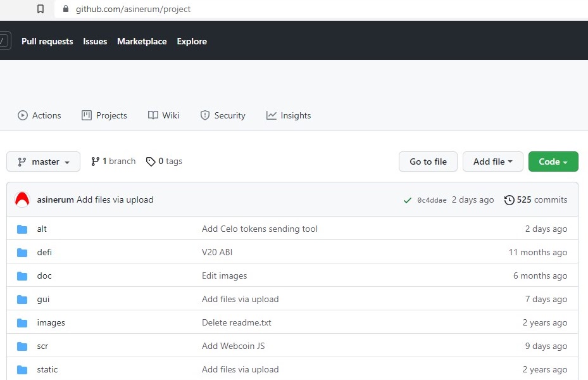This screenshot has height=380, width=588.
Task: Open the Insights tab
Action: [x=289, y=115]
